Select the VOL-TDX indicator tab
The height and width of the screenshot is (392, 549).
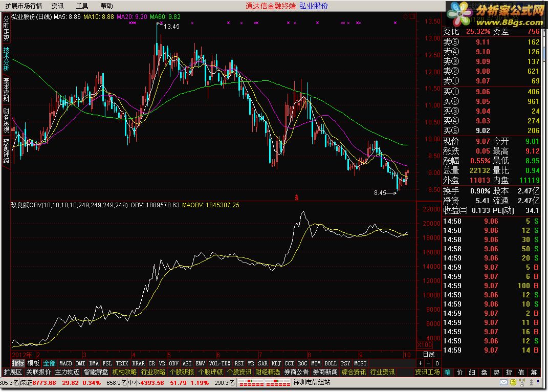(x=219, y=363)
